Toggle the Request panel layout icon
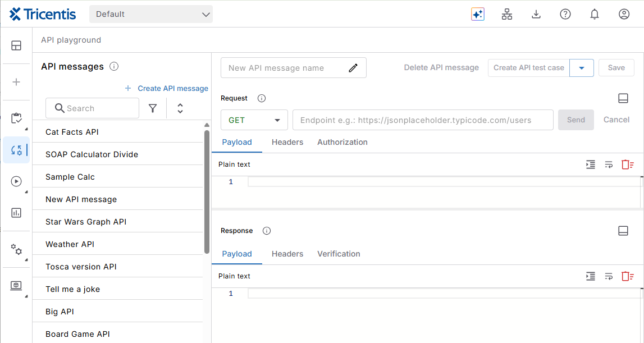 (x=623, y=98)
